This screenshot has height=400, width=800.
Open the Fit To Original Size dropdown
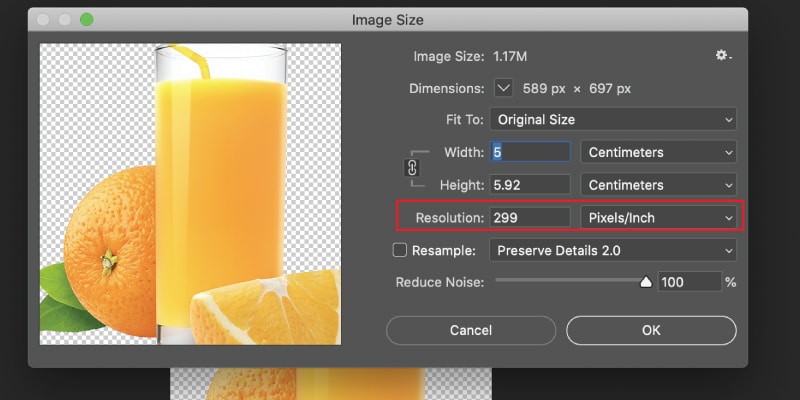[x=613, y=120]
